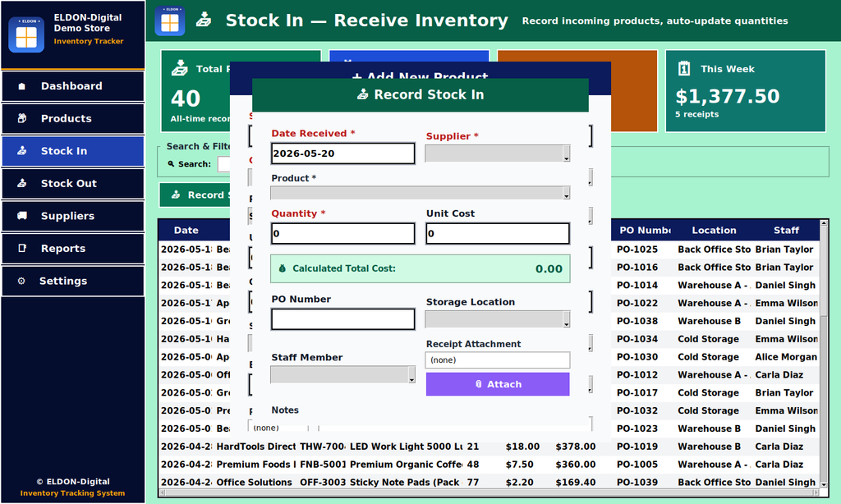Image resolution: width=841 pixels, height=504 pixels.
Task: Click the OFF-3003 SKU cell
Action: point(322,483)
